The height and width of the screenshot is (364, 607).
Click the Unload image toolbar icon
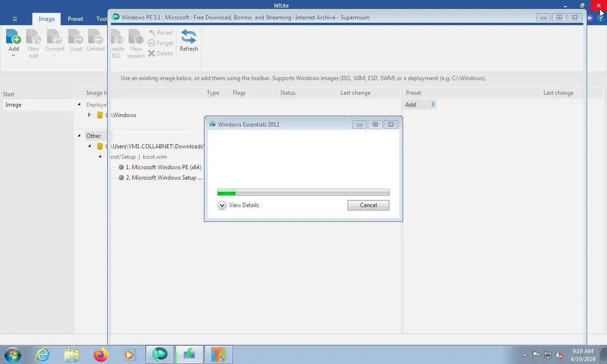click(x=95, y=37)
